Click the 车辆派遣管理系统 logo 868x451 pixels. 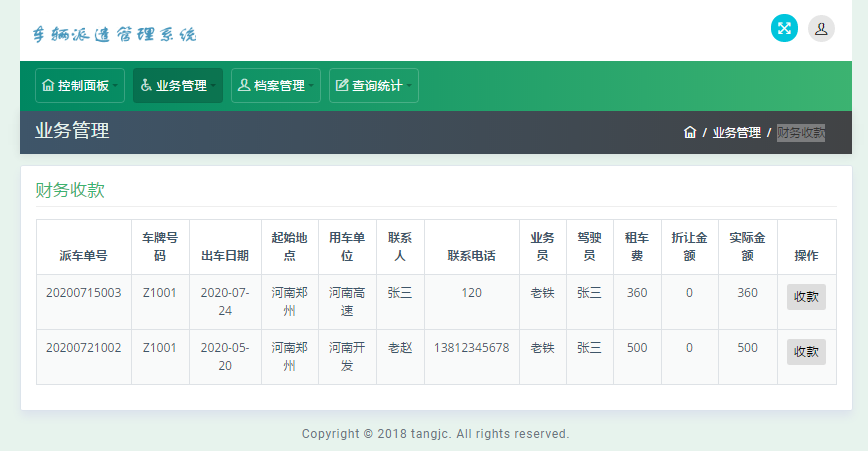(115, 34)
